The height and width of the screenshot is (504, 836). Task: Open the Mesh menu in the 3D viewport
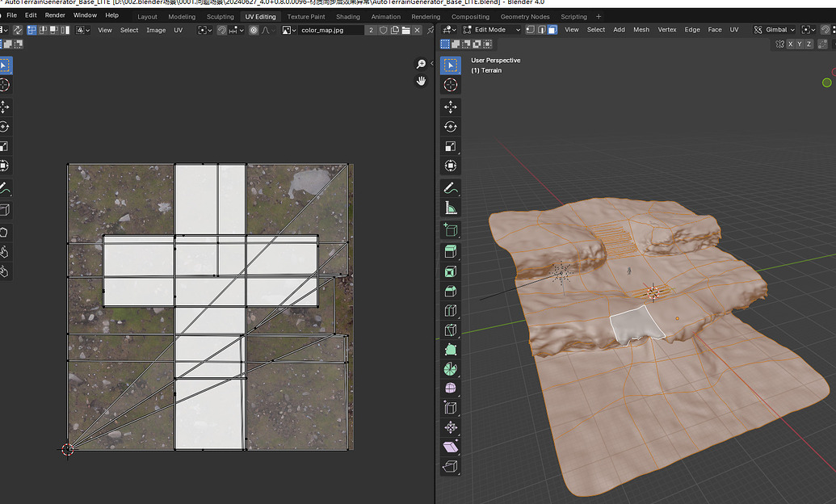point(641,30)
